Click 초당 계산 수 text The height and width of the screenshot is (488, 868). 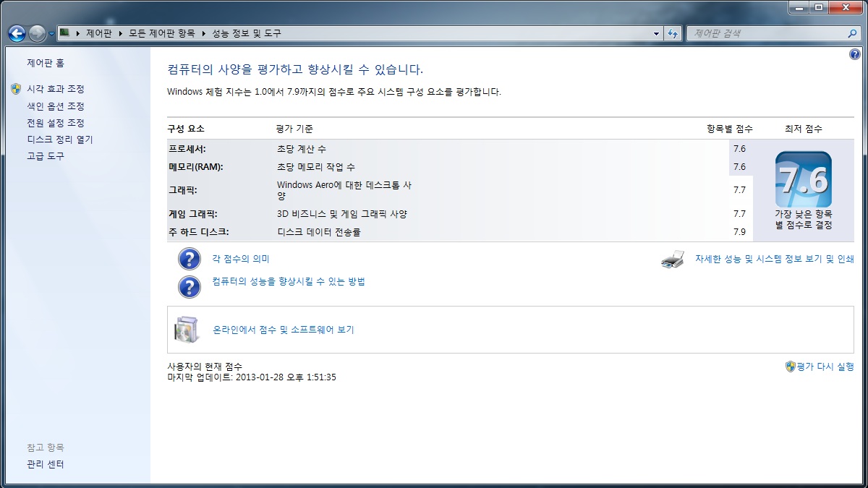point(301,149)
